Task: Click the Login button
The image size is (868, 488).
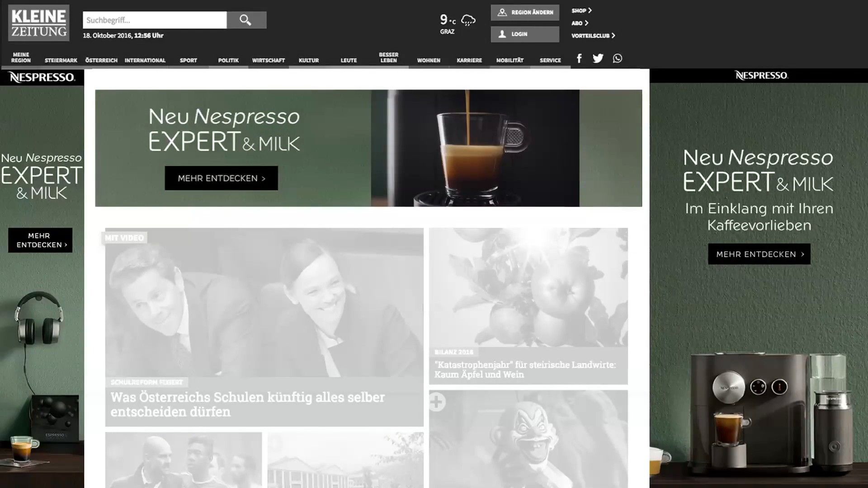Action: (525, 34)
